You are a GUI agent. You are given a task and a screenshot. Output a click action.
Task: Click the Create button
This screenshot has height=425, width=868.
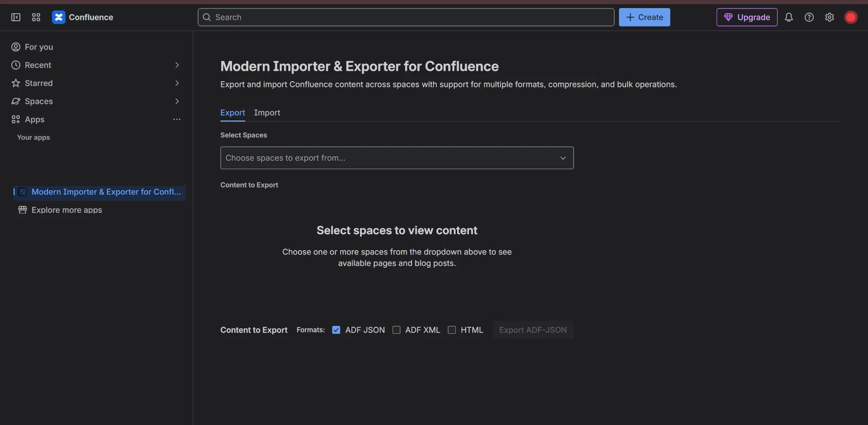pyautogui.click(x=644, y=17)
